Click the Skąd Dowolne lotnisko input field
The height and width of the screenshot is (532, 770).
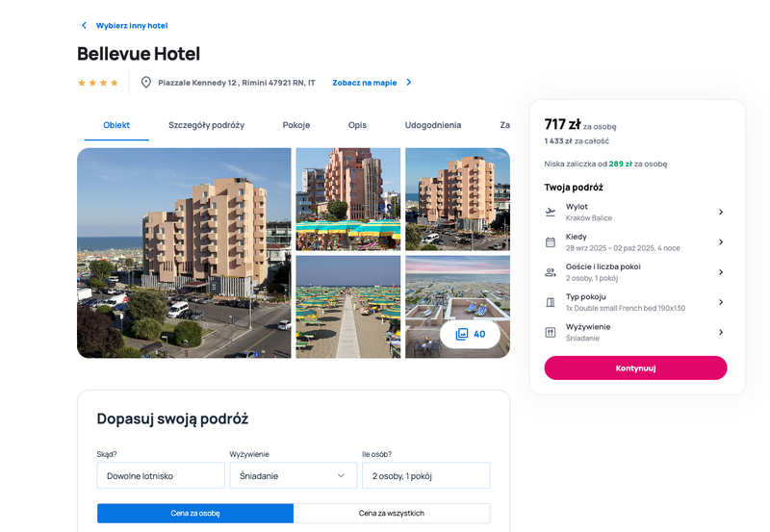pyautogui.click(x=161, y=475)
